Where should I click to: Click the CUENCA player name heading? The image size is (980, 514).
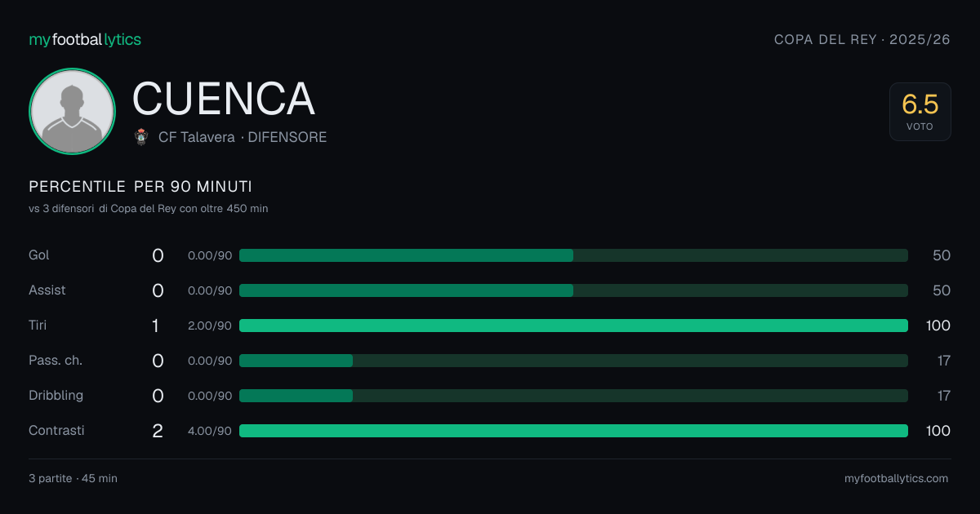tap(223, 99)
